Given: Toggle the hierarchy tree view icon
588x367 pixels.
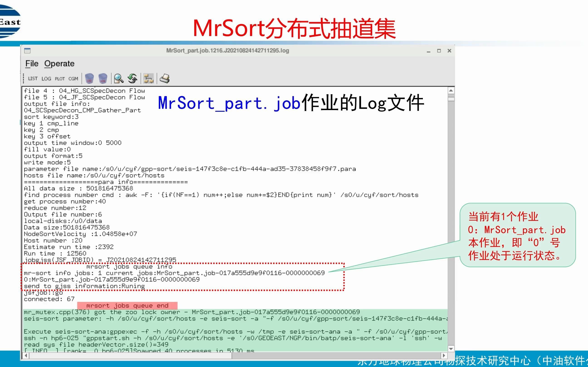Looking at the screenshot, I should pyautogui.click(x=148, y=79).
